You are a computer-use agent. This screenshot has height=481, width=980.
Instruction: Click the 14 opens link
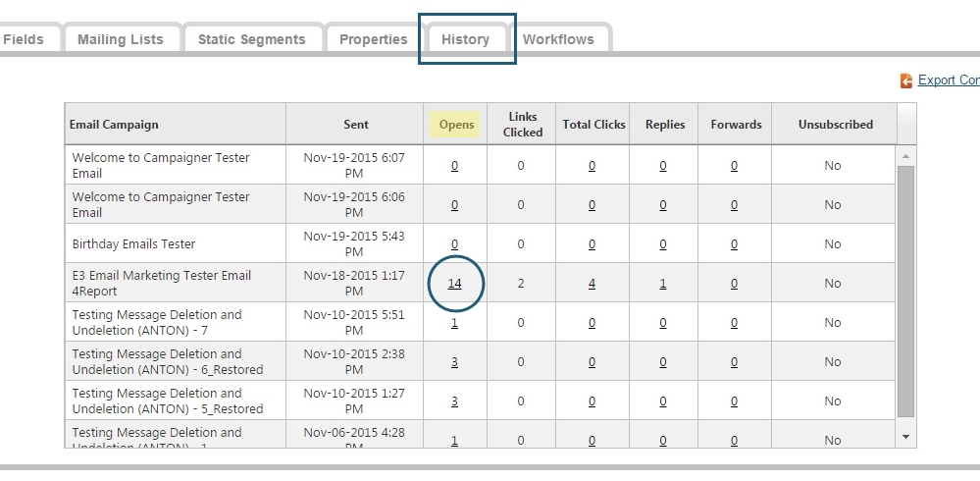[455, 284]
